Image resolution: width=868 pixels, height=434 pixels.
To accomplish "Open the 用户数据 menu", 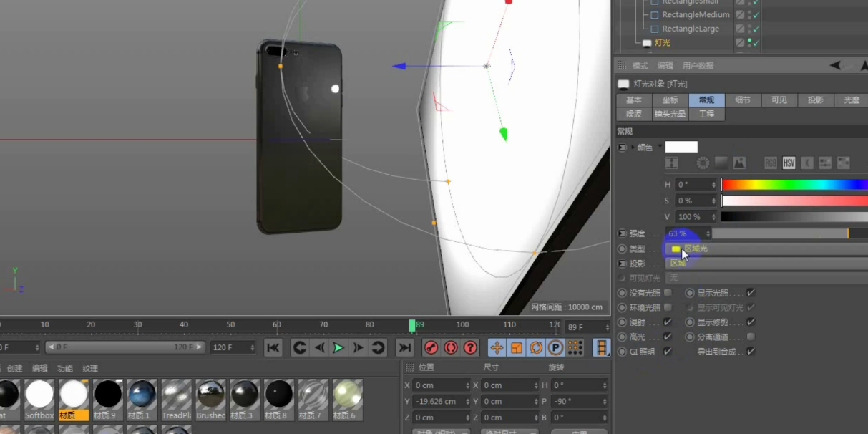I will (x=698, y=66).
